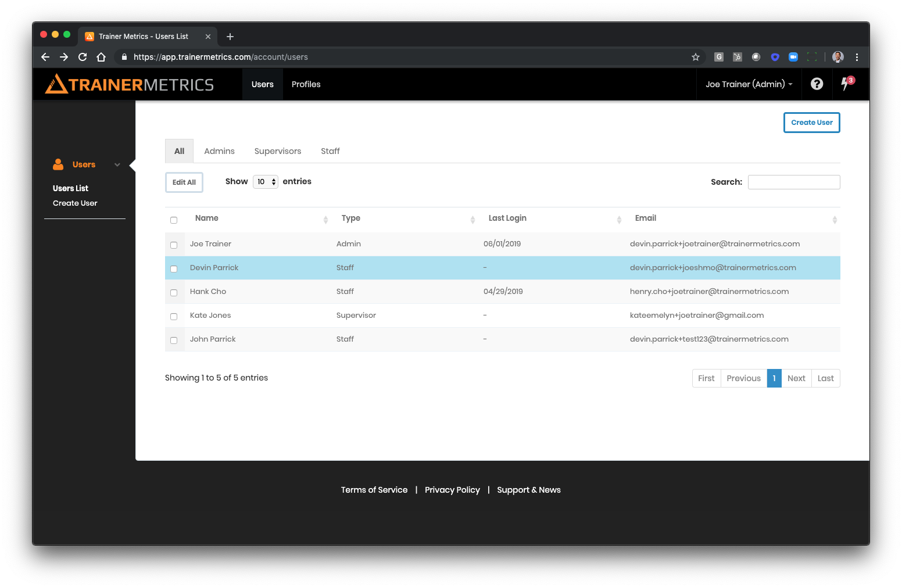This screenshot has width=902, height=588.
Task: Open the Zoom extension icon
Action: pyautogui.click(x=793, y=57)
